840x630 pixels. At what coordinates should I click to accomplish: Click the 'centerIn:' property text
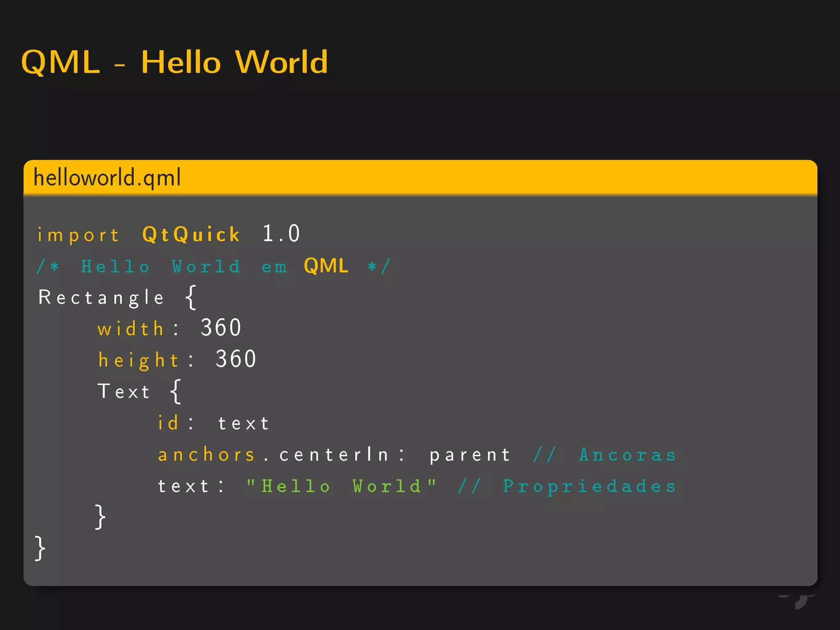click(x=342, y=454)
